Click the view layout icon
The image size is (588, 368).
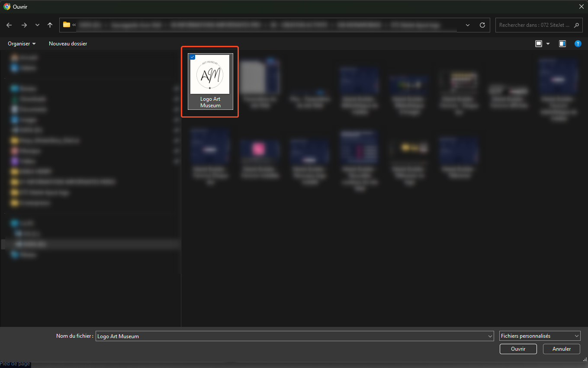coord(539,44)
